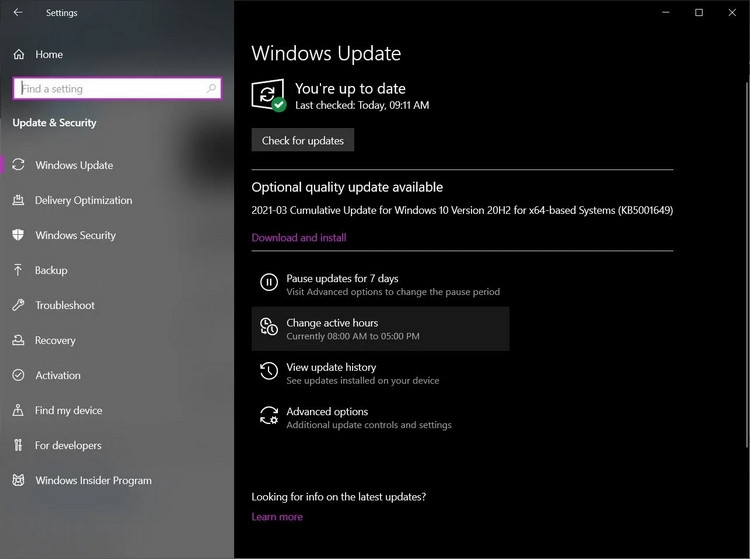The image size is (750, 559).
Task: Click the active hours clock icon
Action: tap(269, 327)
